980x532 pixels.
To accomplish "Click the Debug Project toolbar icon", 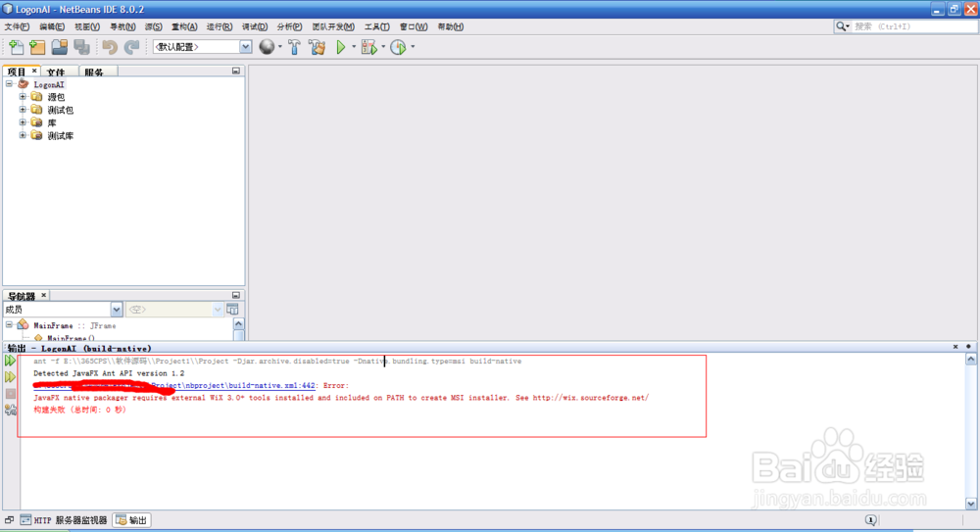I will tap(369, 47).
